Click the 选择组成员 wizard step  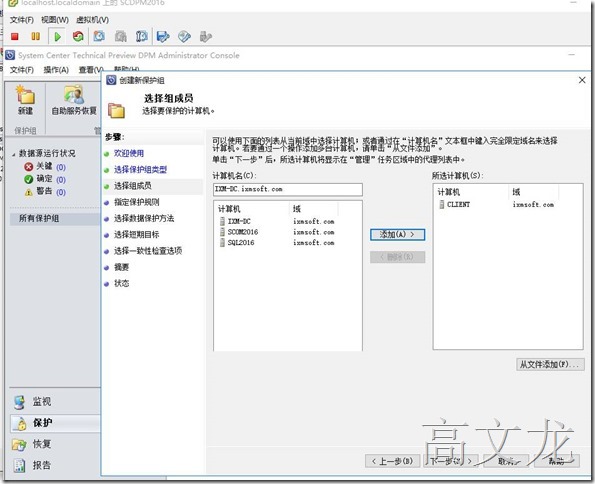click(x=133, y=186)
